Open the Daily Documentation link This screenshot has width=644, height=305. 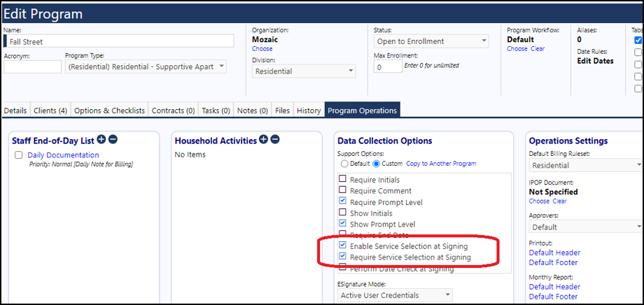tap(63, 155)
